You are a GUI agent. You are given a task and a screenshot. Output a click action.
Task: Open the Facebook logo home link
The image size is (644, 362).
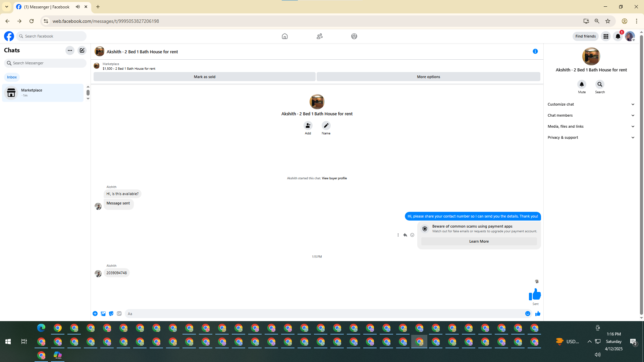tap(9, 36)
